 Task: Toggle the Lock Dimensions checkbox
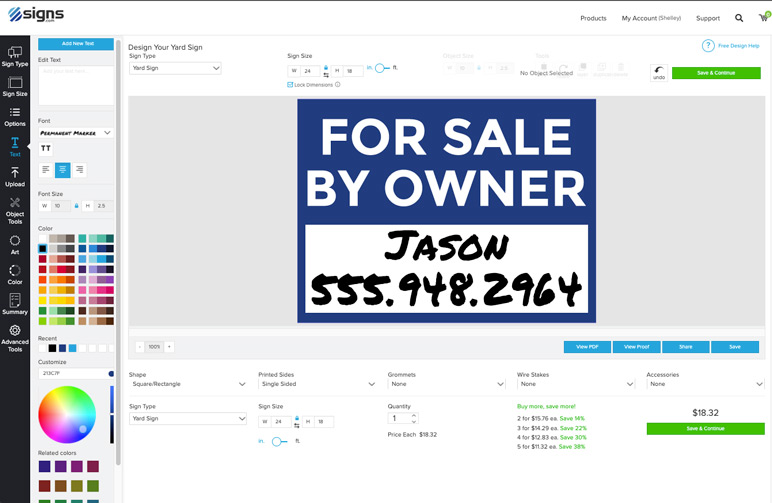tap(290, 85)
